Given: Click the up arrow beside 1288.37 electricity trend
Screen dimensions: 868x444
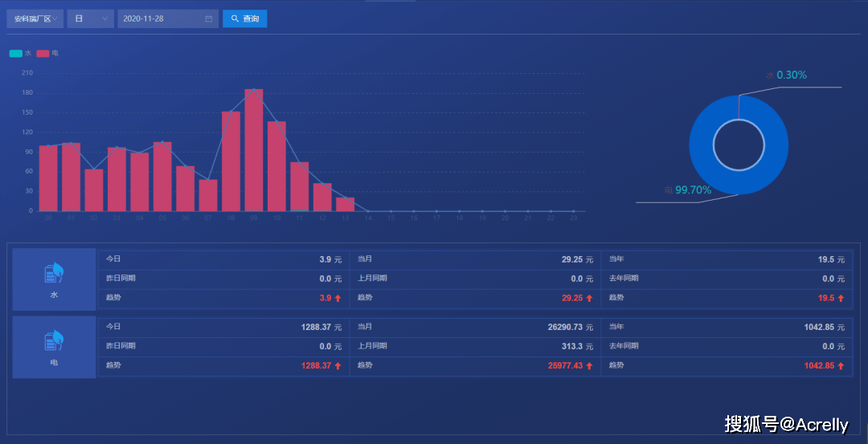Looking at the screenshot, I should coord(338,365).
